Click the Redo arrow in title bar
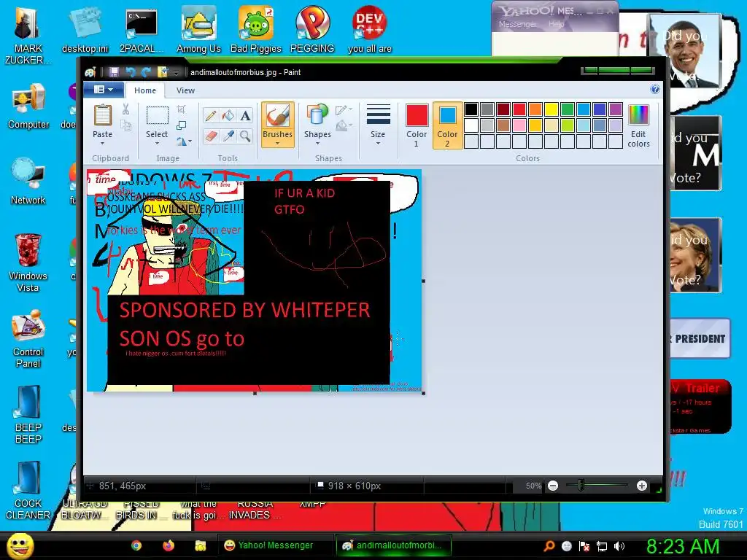 coord(146,72)
